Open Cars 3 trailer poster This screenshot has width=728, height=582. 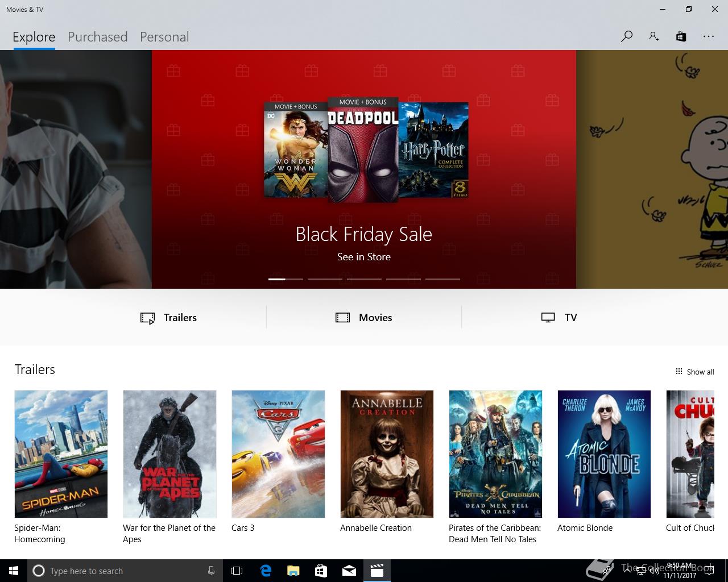point(278,454)
